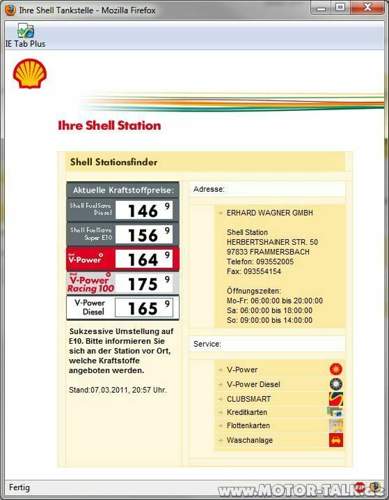Click the CLUBSMART service icon
Viewport: 389px width, 500px height.
[336, 399]
